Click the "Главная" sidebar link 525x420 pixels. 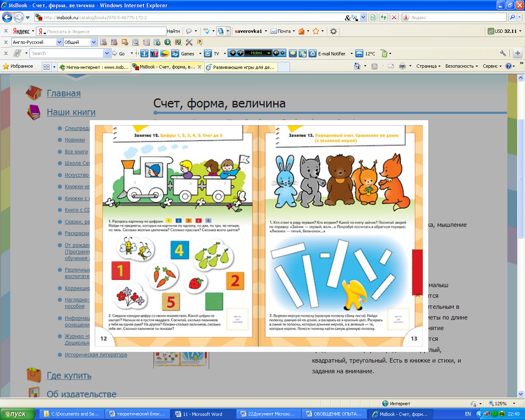(x=64, y=94)
